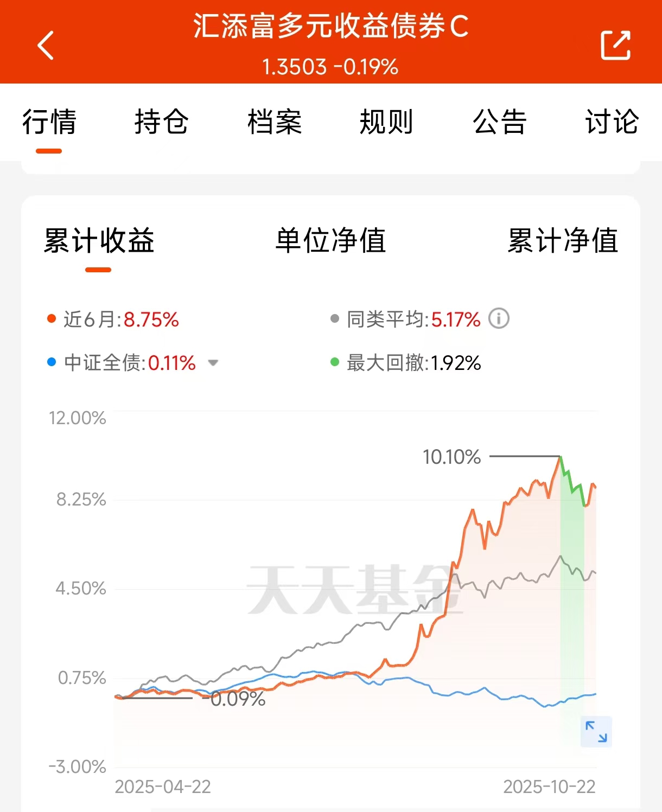Show the 累计净值 chart
This screenshot has height=812, width=662.
(563, 240)
